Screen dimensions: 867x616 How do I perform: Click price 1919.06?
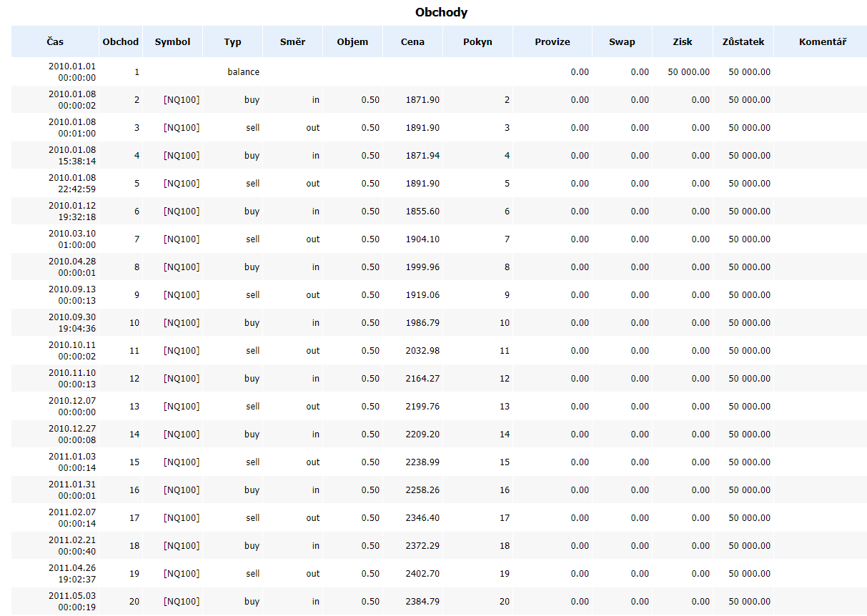(422, 295)
